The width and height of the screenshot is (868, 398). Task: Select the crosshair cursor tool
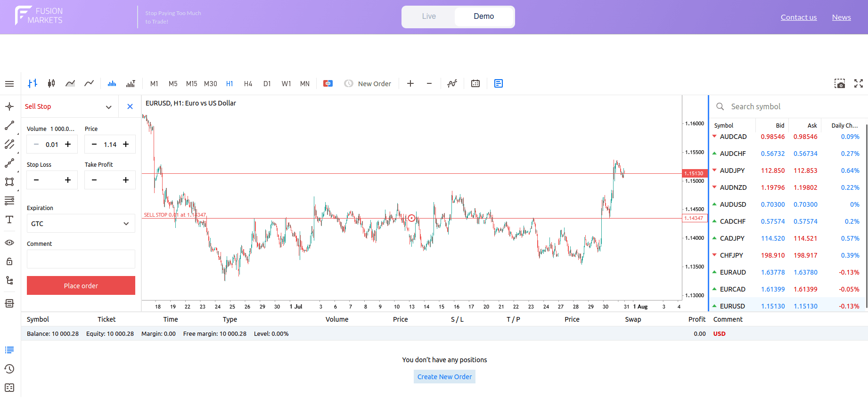(x=9, y=106)
